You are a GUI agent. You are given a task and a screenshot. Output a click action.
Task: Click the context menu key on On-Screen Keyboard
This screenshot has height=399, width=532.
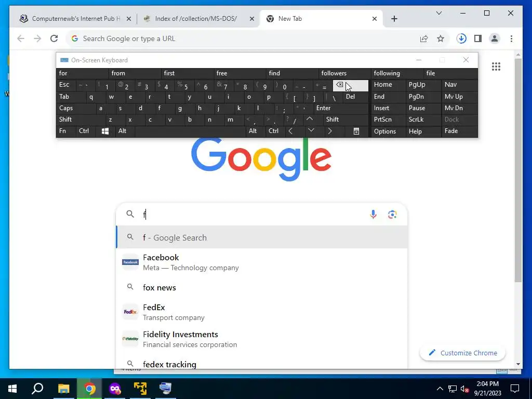pyautogui.click(x=356, y=131)
